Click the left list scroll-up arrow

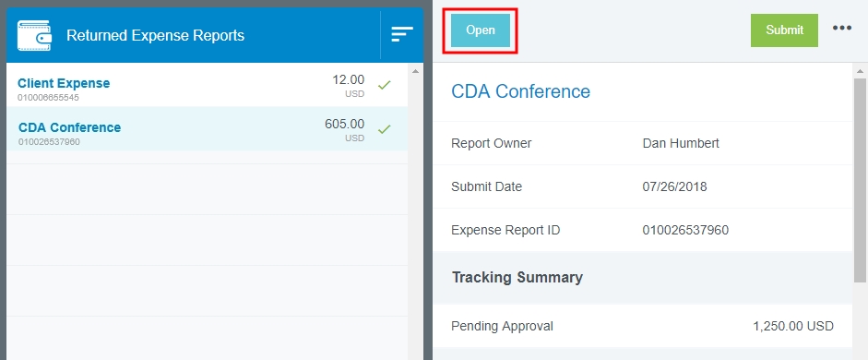pos(415,71)
